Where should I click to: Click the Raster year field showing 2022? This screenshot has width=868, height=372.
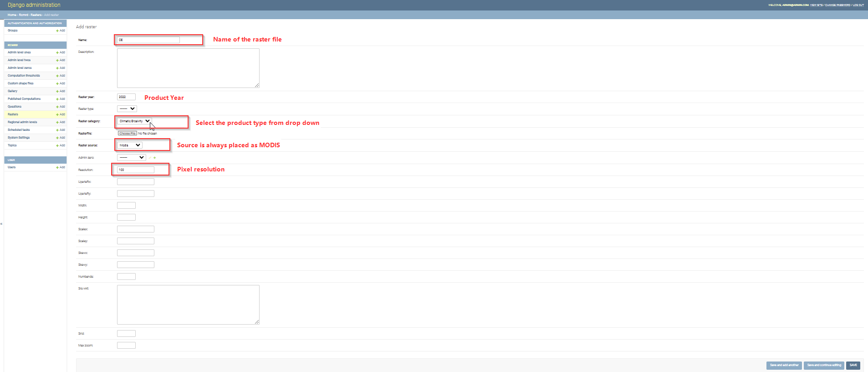tap(126, 97)
